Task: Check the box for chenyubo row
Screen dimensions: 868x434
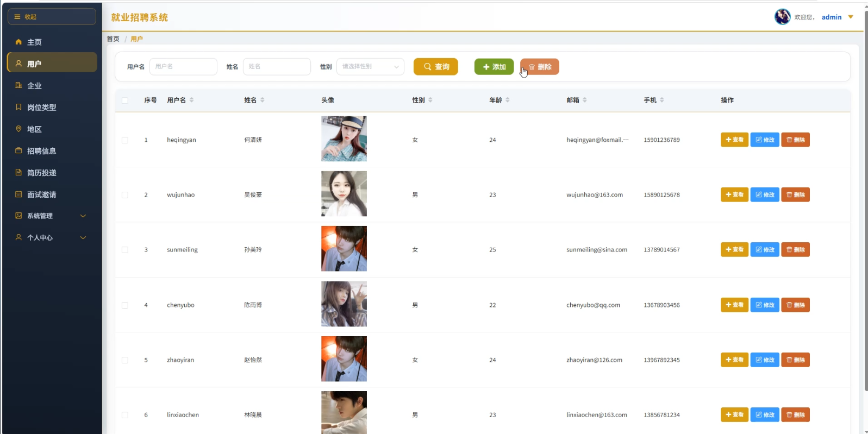Action: point(125,305)
